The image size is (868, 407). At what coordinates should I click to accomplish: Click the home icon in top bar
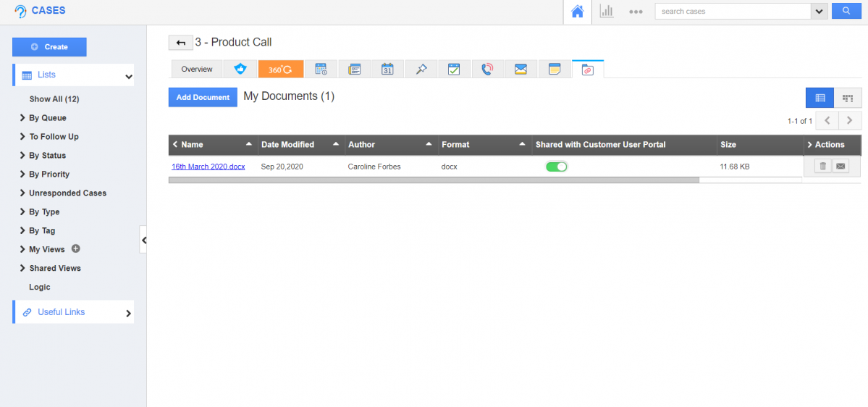[x=577, y=12]
